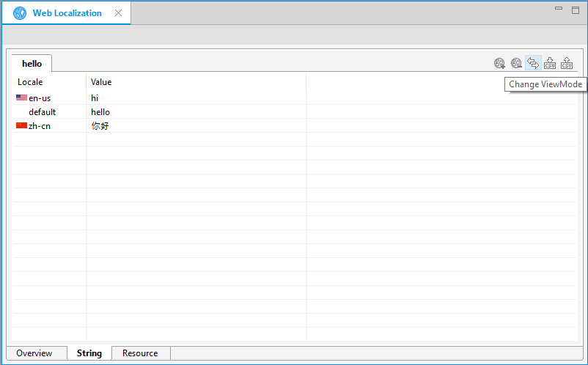
Task: Switch to the Overview tab
Action: pos(34,353)
